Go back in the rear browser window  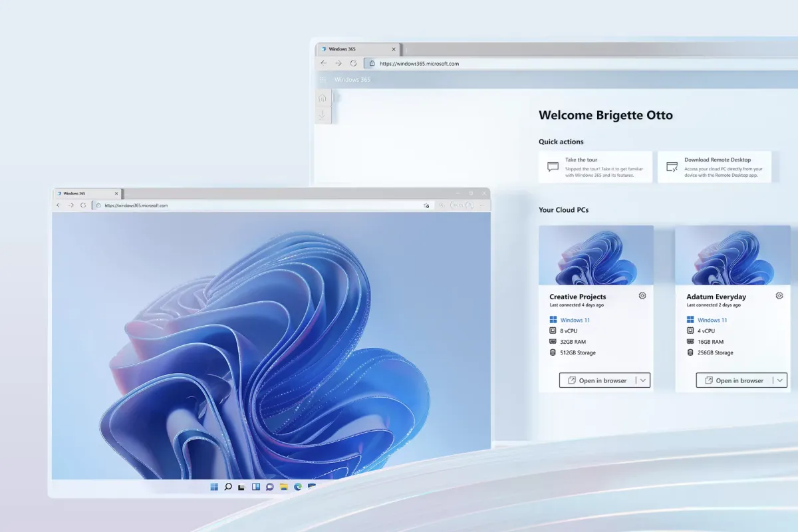click(x=324, y=64)
